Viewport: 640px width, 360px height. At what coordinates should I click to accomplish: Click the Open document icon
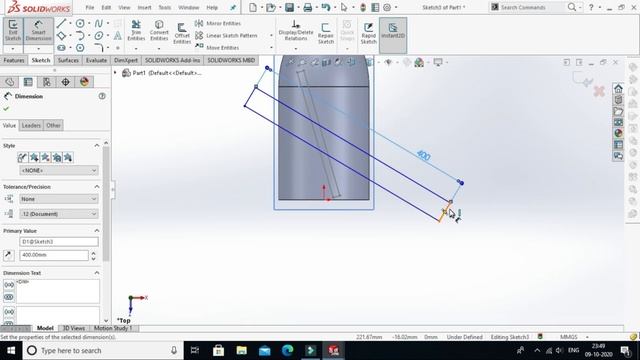click(271, 7)
